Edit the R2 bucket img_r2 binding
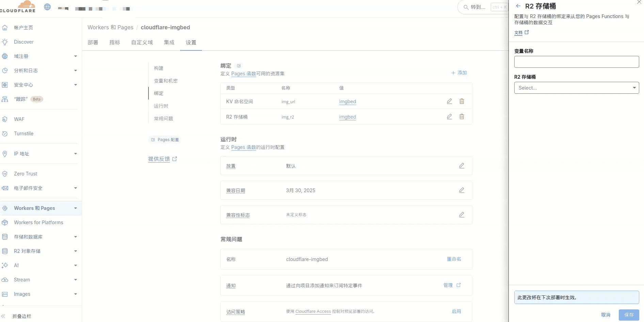Screen dimensions: 644x322 (x=450, y=117)
